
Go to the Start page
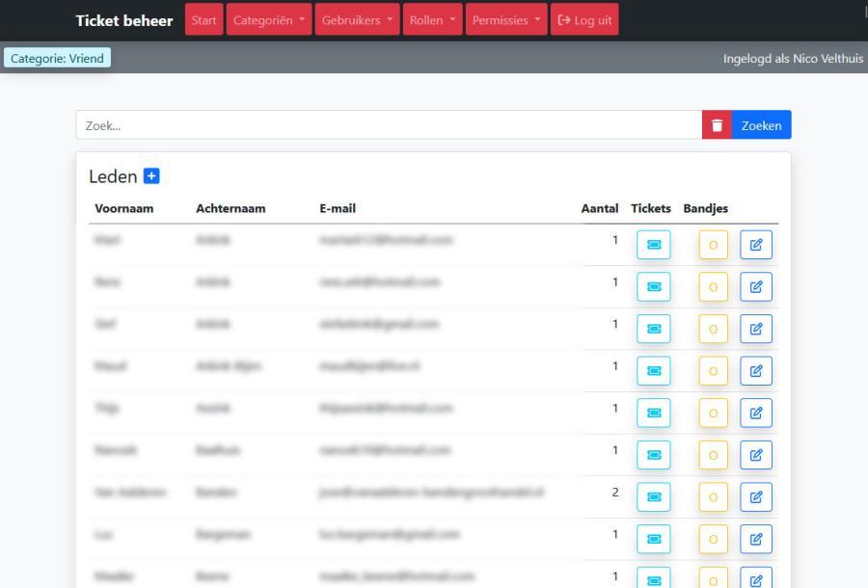[203, 20]
